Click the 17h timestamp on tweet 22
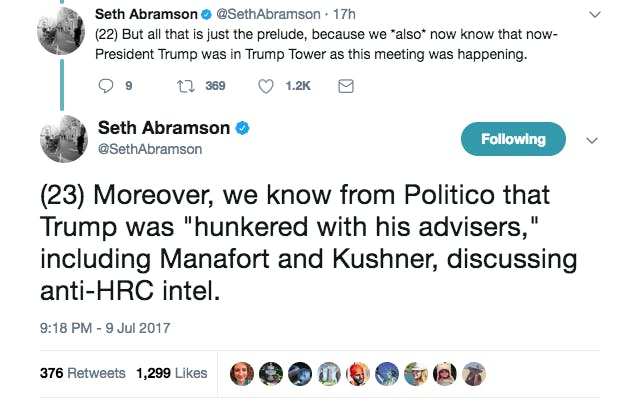This screenshot has width=640, height=399. click(344, 14)
